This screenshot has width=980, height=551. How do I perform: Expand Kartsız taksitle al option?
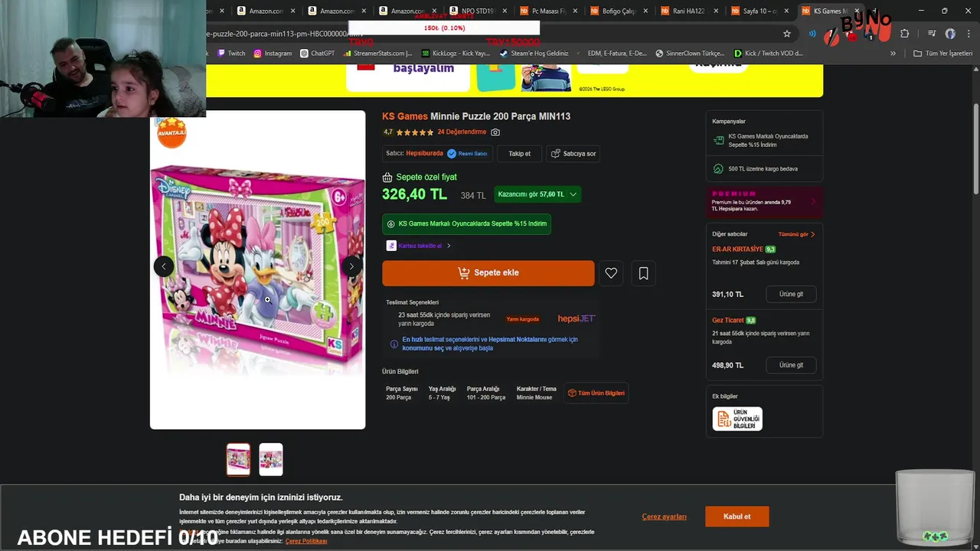point(419,246)
